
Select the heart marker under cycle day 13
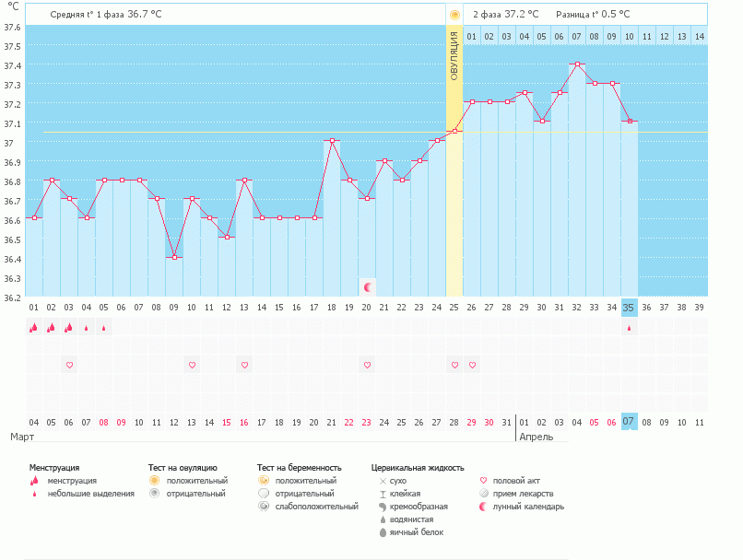pyautogui.click(x=244, y=365)
